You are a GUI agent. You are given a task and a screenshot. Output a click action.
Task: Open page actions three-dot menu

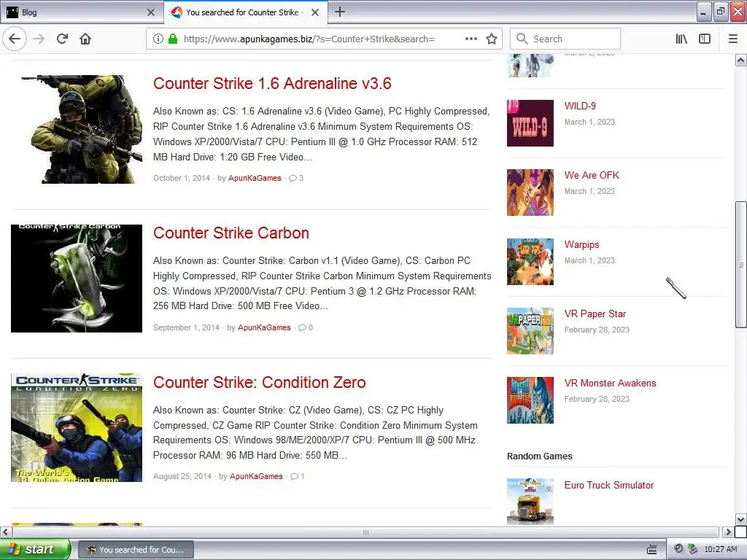pyautogui.click(x=471, y=39)
